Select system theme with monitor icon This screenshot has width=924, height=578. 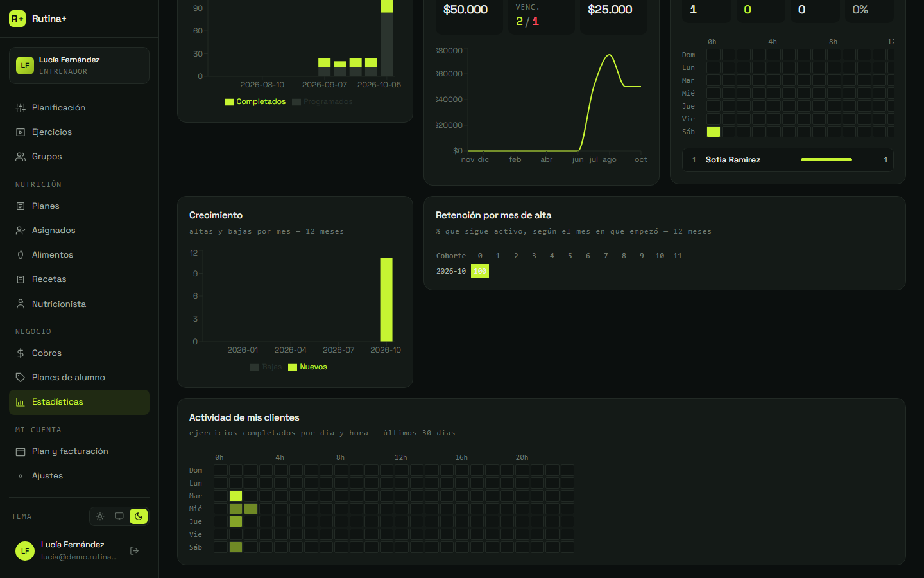pyautogui.click(x=119, y=516)
